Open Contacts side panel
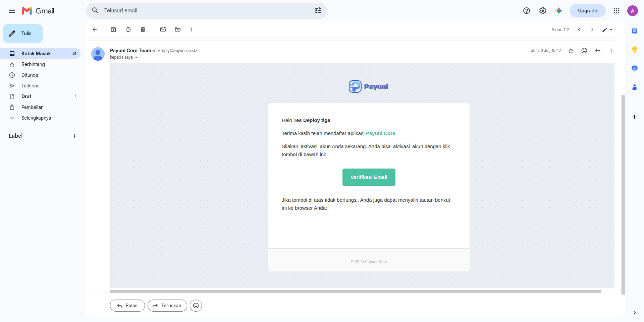This screenshot has height=322, width=644. point(635,87)
